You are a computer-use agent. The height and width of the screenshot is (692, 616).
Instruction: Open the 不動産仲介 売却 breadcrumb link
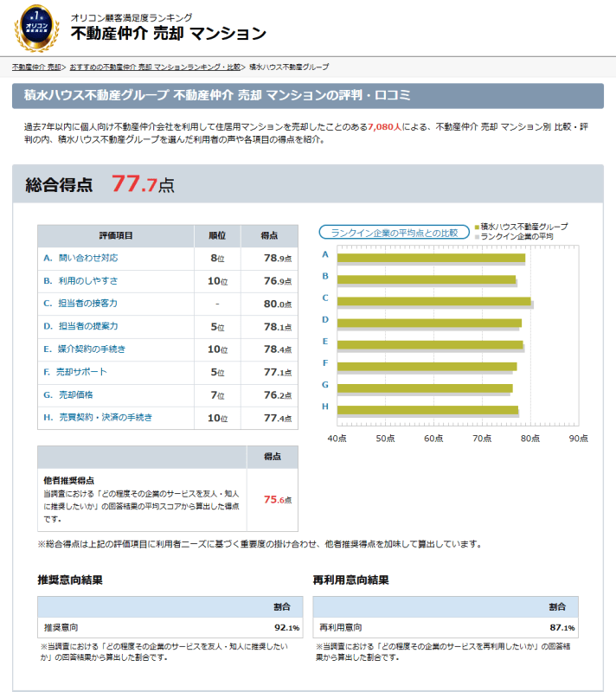coord(36,67)
